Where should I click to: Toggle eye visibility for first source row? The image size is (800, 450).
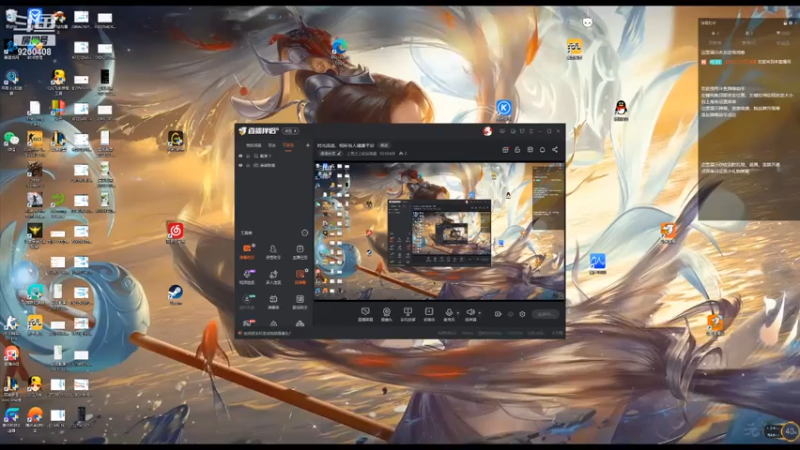[x=241, y=156]
